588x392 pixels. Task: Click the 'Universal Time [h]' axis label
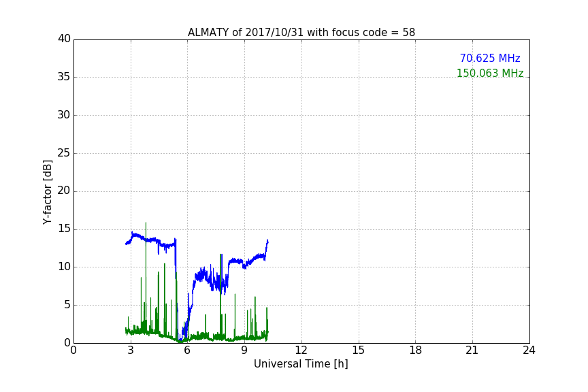click(x=301, y=364)
